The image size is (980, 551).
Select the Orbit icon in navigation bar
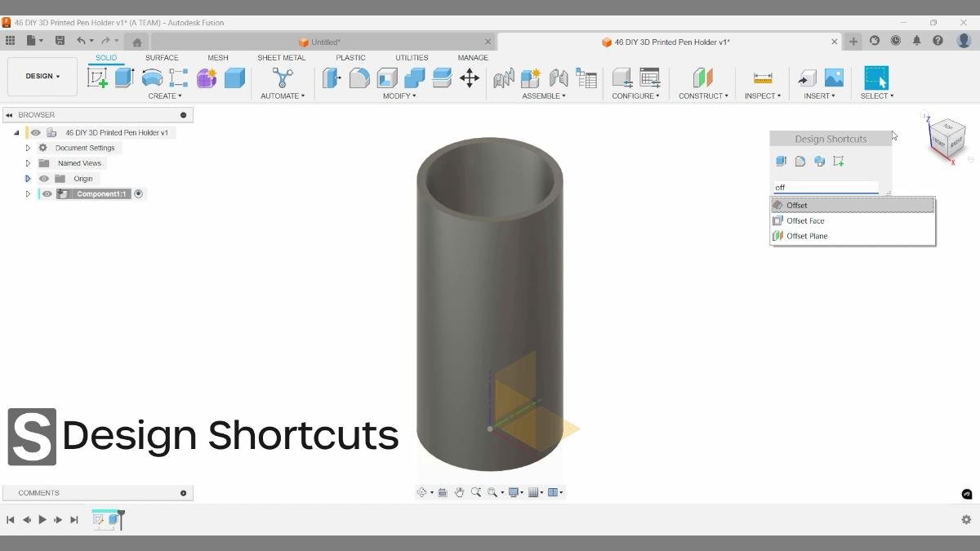click(422, 491)
